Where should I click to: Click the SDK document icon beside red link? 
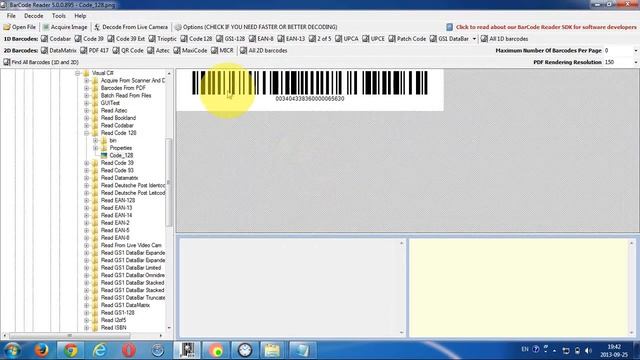point(449,27)
